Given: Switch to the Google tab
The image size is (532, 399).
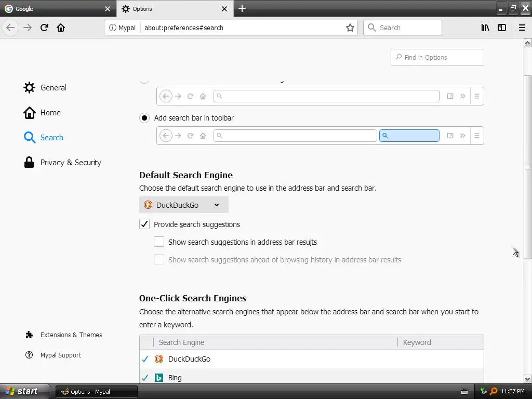Looking at the screenshot, I should pyautogui.click(x=58, y=8).
